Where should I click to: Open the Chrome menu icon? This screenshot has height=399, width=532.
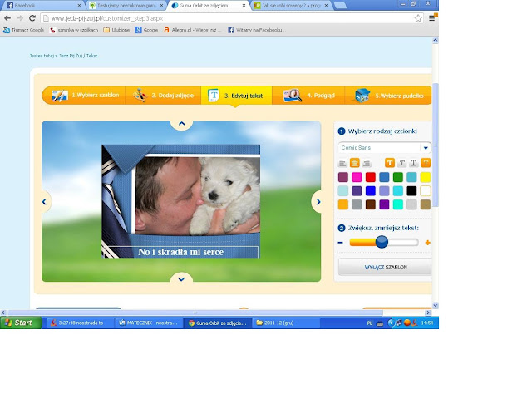point(432,18)
